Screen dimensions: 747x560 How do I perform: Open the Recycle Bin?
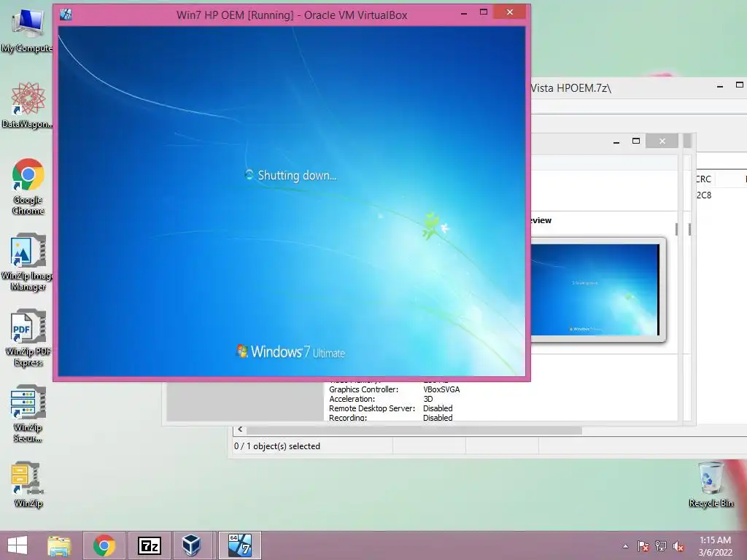point(711,484)
